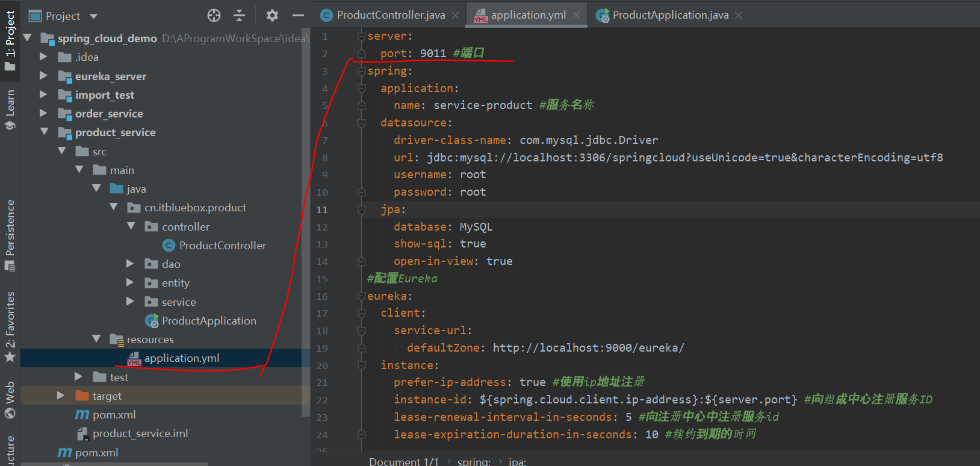The width and height of the screenshot is (980, 466).
Task: Open the Persistence side tool window
Action: tap(10, 235)
